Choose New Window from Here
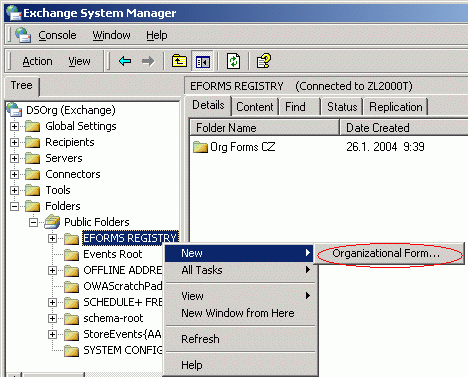Screen dimensions: 468x377 [x=240, y=313]
